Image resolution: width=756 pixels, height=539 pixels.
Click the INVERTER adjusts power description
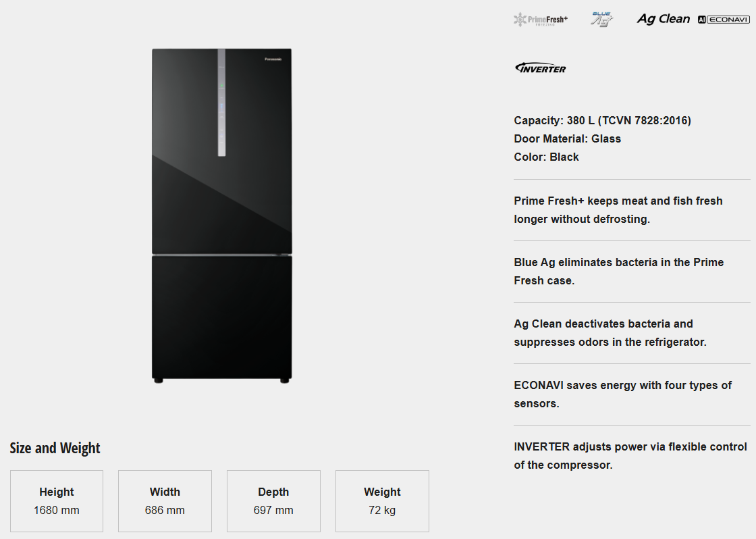tap(630, 456)
